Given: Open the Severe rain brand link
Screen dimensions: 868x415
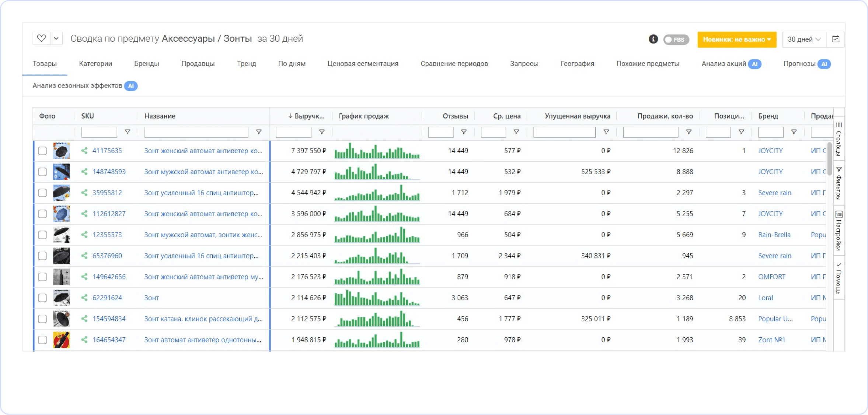Looking at the screenshot, I should coord(774,193).
